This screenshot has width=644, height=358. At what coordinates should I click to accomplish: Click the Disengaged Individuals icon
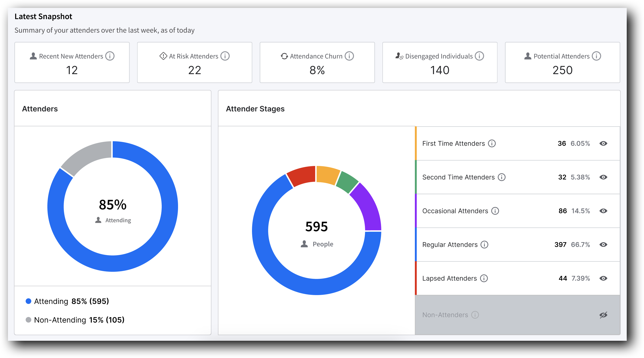point(399,56)
